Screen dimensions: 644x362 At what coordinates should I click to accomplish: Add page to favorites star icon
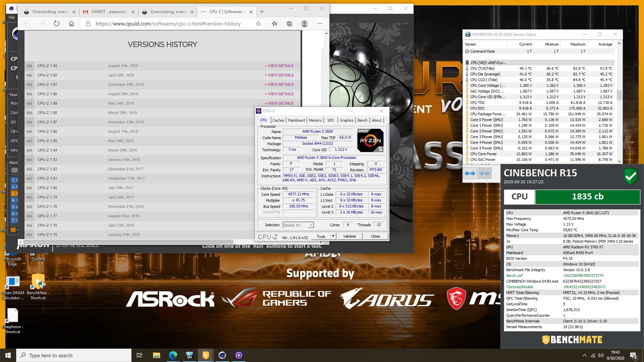(x=258, y=23)
